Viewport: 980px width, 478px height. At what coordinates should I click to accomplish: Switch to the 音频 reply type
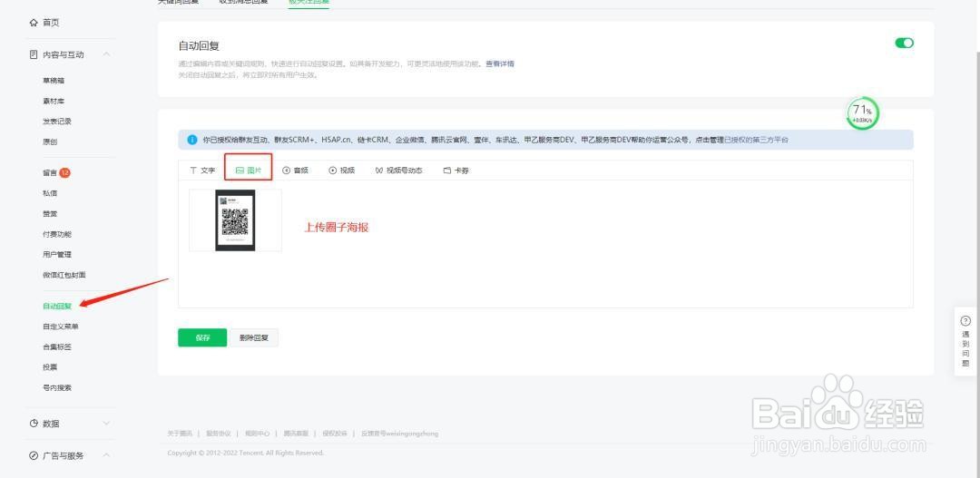point(295,170)
